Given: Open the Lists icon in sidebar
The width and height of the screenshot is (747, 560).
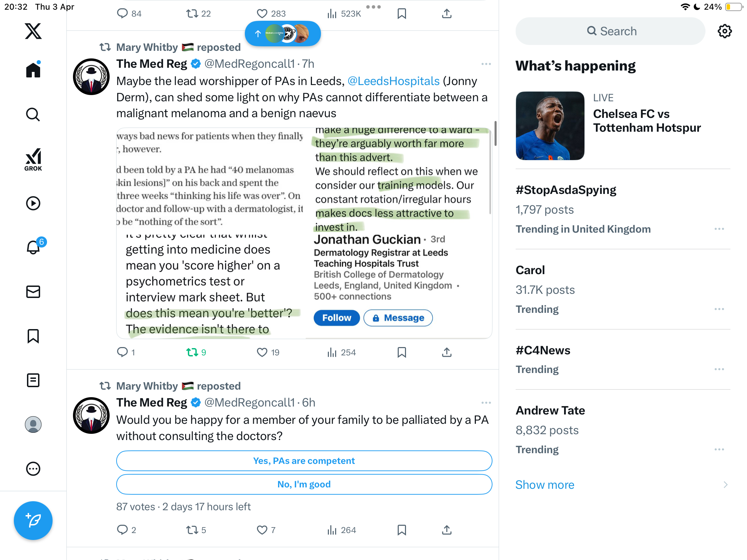Looking at the screenshot, I should [x=33, y=380].
